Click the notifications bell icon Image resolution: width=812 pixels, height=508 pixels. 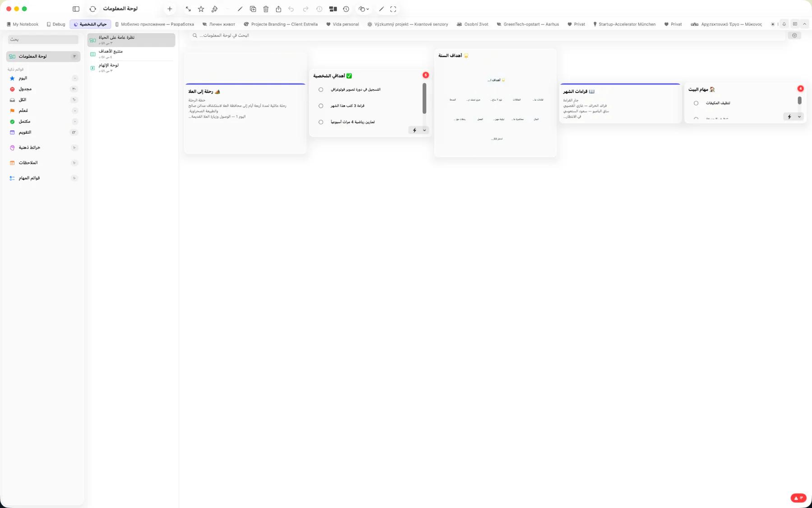784,24
